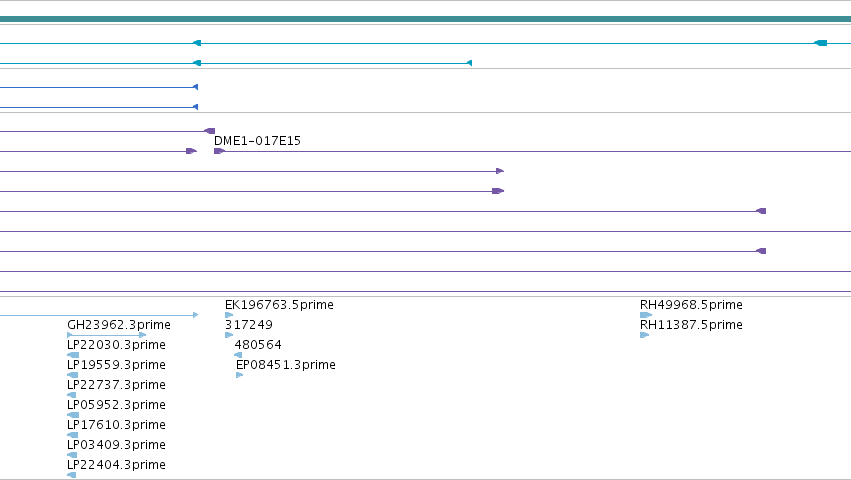This screenshot has width=851, height=480.
Task: Select the glyph beneath the LP19559.3prime label
Action: [72, 375]
